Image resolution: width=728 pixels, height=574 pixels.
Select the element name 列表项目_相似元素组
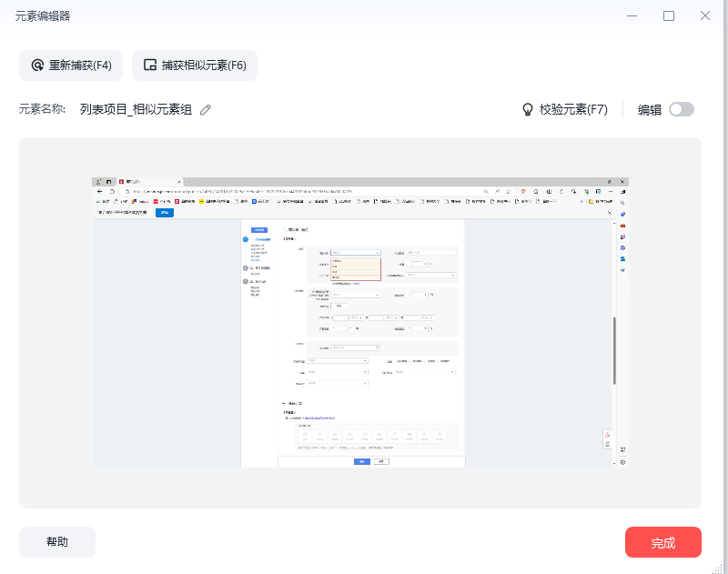pos(136,109)
